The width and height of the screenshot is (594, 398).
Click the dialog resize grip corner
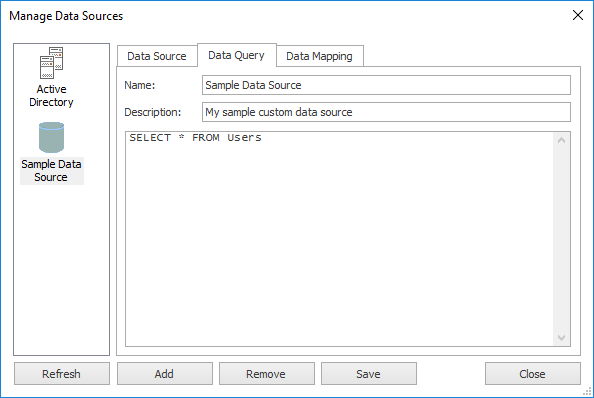pyautogui.click(x=587, y=392)
